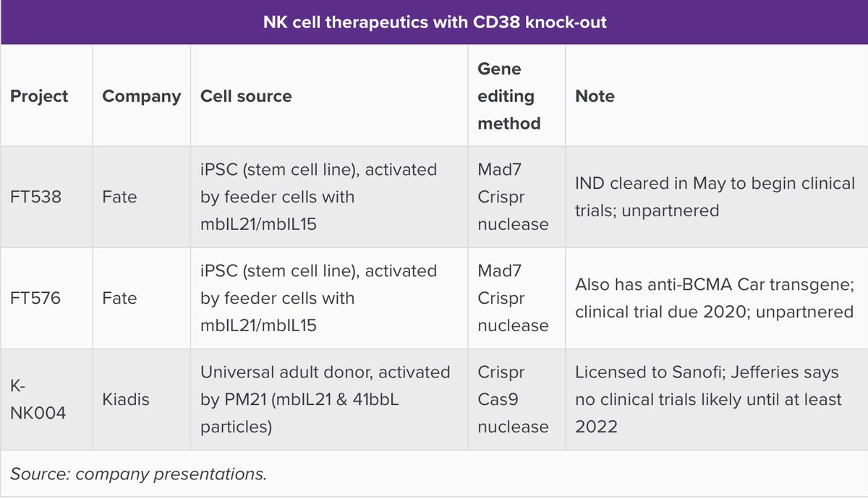
Task: Click the FT538 row's Mad7 Crispr nuclease cell
Action: [513, 197]
